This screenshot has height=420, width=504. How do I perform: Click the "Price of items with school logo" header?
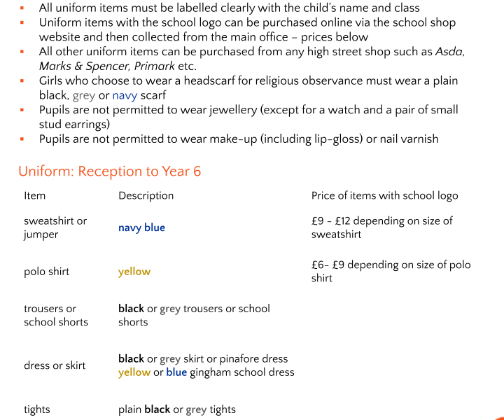384,195
